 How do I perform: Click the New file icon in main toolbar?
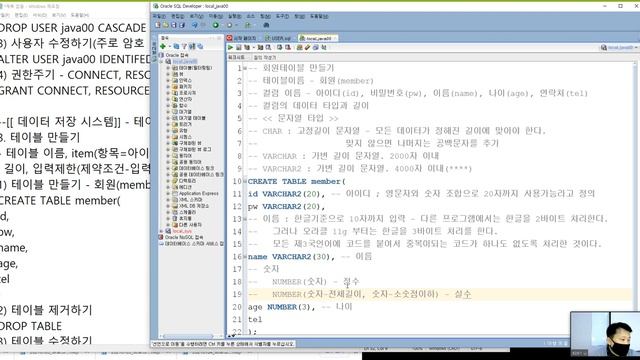click(158, 25)
